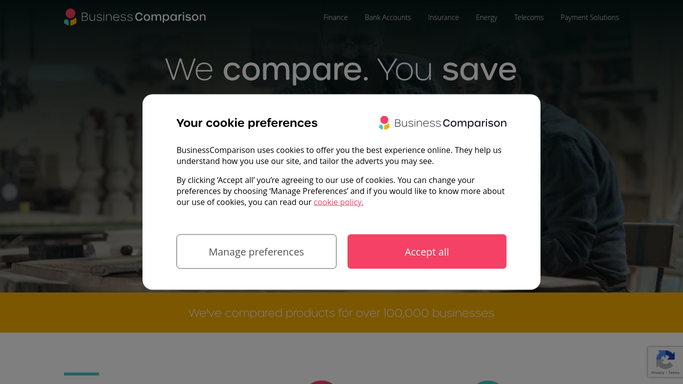Click the yellow 100,000 businesses banner
The height and width of the screenshot is (384, 683).
click(342, 313)
